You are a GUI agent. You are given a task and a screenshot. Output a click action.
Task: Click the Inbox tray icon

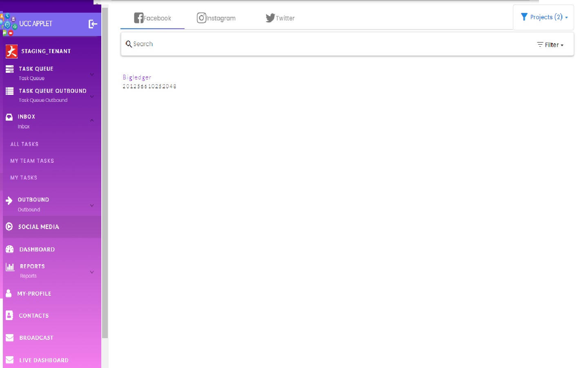pos(9,117)
